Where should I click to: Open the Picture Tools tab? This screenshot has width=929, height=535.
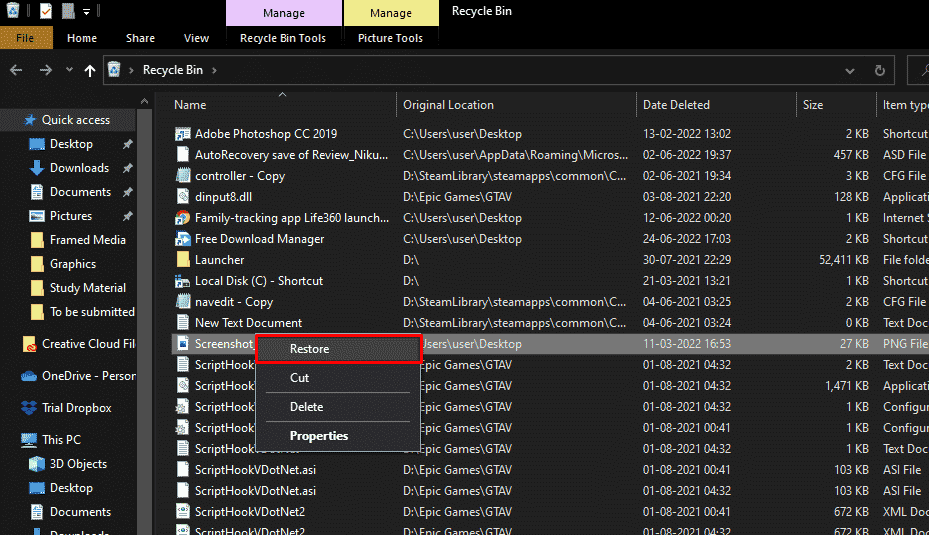click(390, 38)
